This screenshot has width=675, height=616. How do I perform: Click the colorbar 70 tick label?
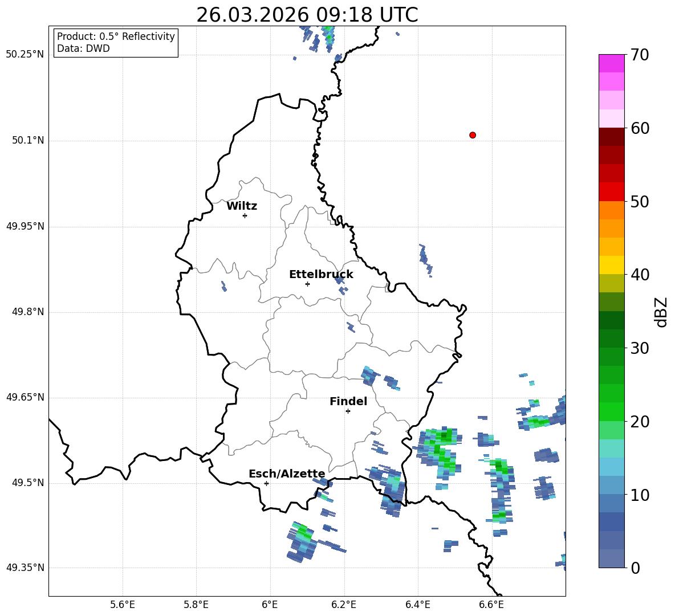coord(640,55)
